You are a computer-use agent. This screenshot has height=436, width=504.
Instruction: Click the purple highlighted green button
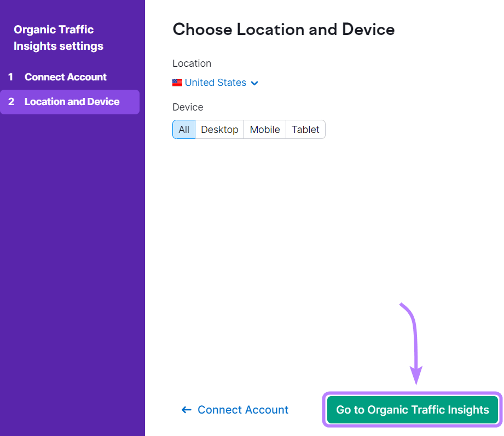pos(412,410)
